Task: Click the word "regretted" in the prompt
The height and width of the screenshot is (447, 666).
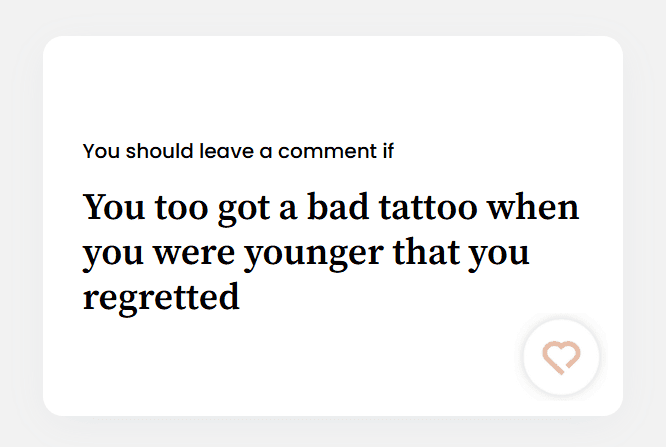Action: click(161, 297)
